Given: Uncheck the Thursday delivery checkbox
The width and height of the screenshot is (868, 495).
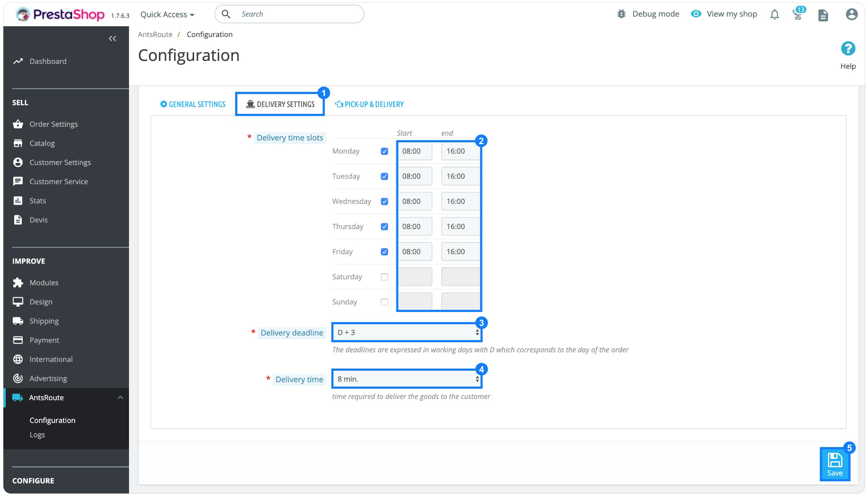Looking at the screenshot, I should tap(384, 227).
